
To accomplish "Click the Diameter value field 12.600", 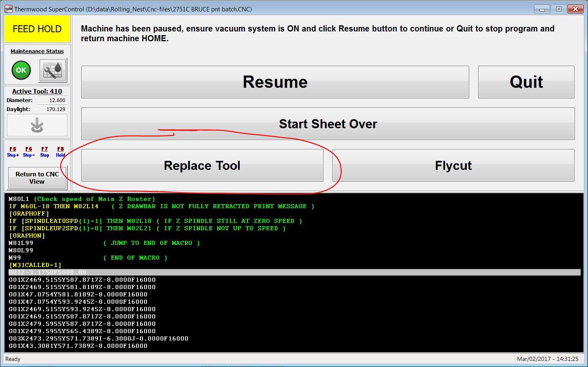I will point(52,100).
